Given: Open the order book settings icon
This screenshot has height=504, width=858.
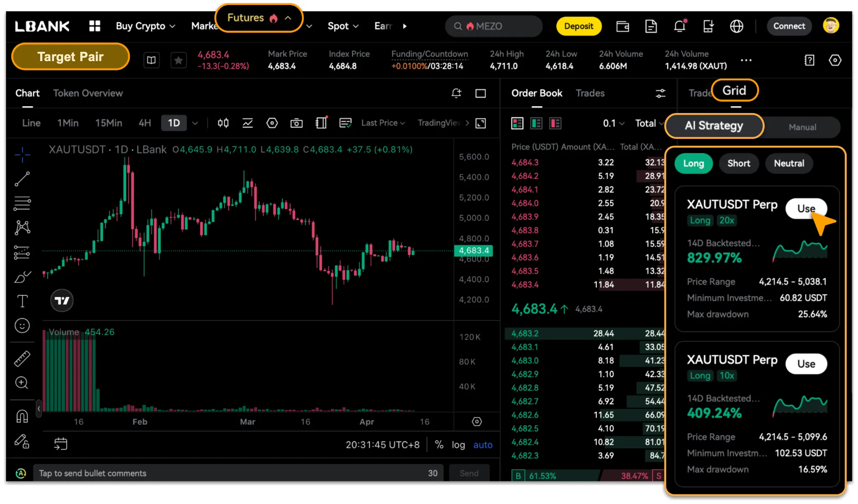Looking at the screenshot, I should pos(660,93).
